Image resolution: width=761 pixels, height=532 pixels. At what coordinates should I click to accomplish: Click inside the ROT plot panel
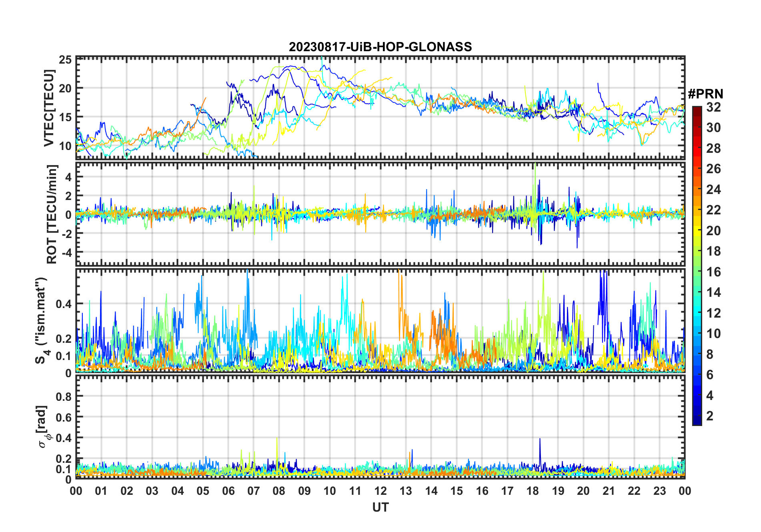[380, 214]
